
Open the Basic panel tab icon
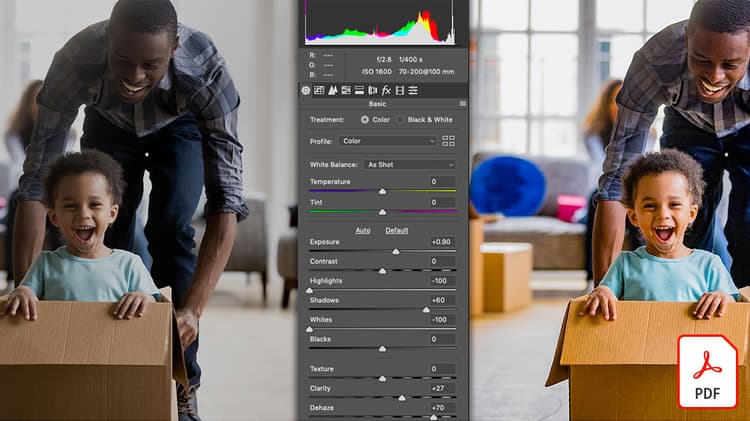[x=306, y=90]
